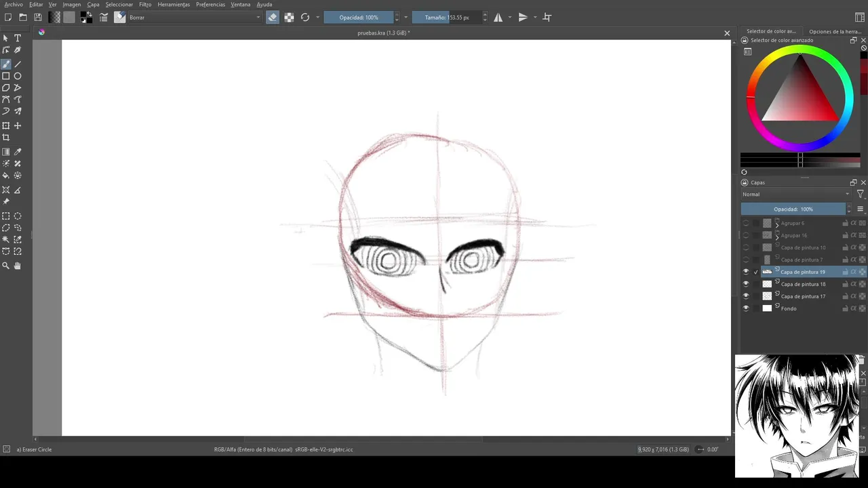Select the Fill bucket tool
868x488 pixels.
tap(6, 176)
